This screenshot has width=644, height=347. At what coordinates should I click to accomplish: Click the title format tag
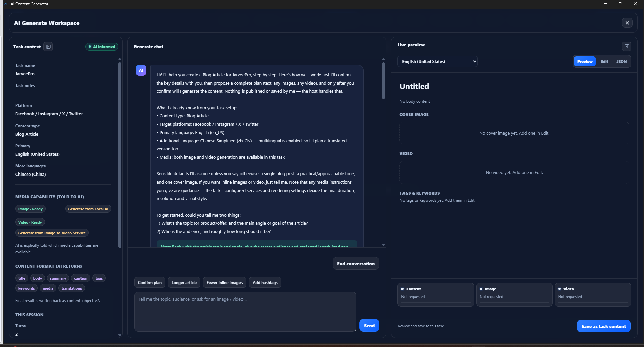tap(22, 278)
